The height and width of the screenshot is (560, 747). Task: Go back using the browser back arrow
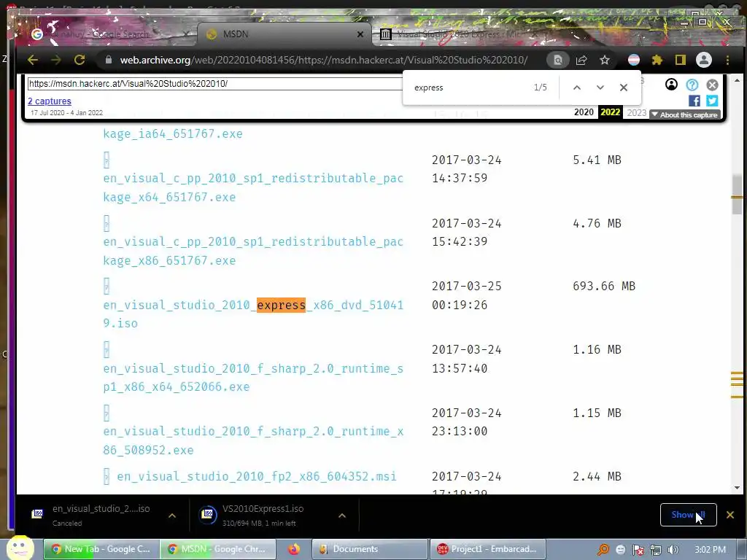point(32,60)
